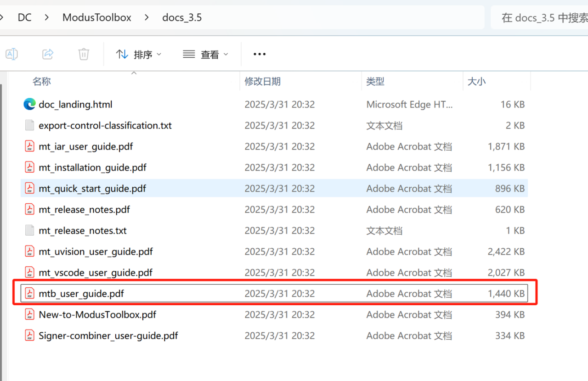
Task: Click the PDF icon next to mt_iar_user_guide.pdf
Action: pos(29,146)
